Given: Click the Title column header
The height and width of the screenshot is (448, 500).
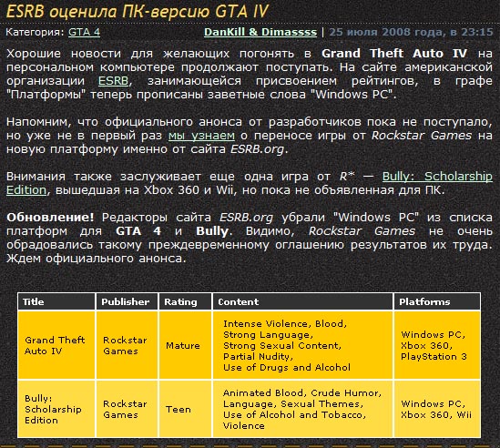Looking at the screenshot, I should pos(56,301).
